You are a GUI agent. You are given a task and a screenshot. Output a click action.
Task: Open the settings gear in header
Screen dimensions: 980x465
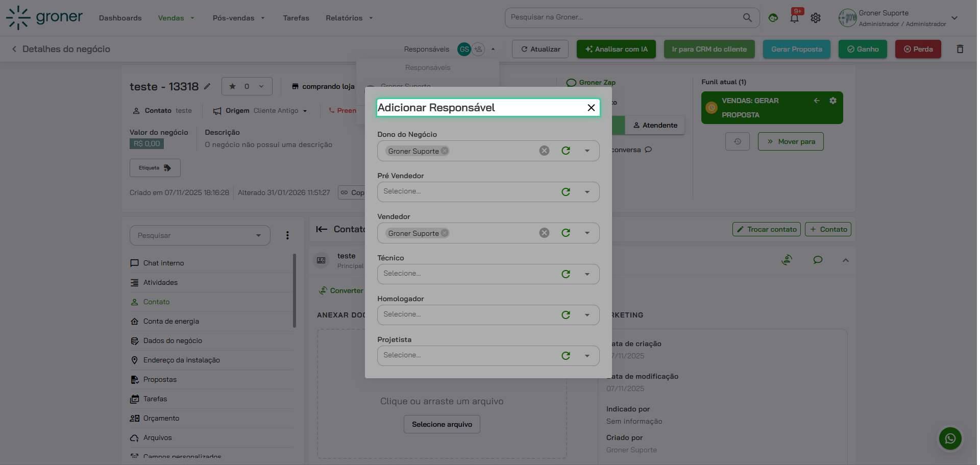coord(816,18)
